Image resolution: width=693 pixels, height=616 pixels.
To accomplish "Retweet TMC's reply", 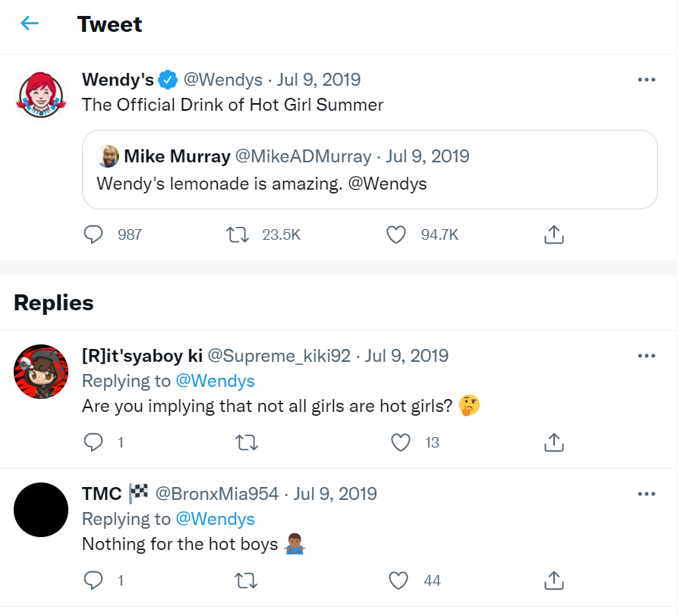I will pyautogui.click(x=247, y=581).
